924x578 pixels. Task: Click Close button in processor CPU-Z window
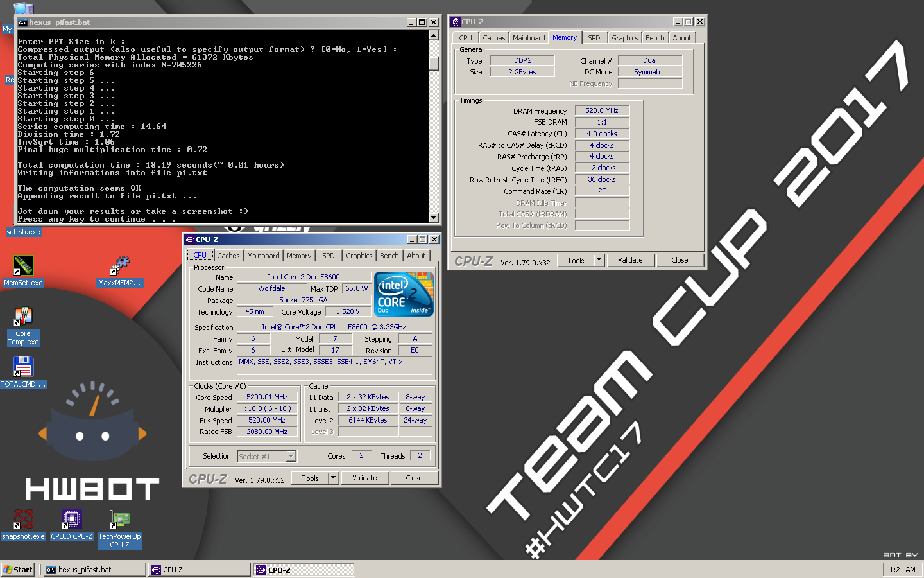click(414, 478)
